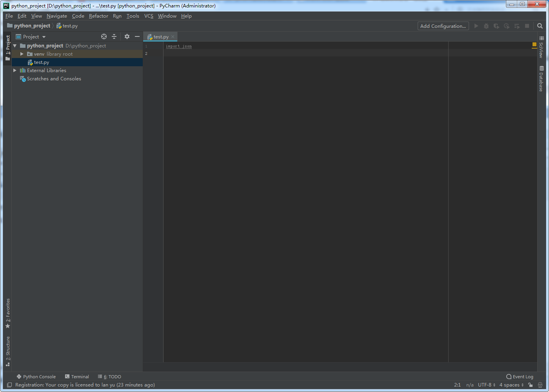Screen dimensions: 549x392
Task: Click the Stop square icon
Action: 527,26
